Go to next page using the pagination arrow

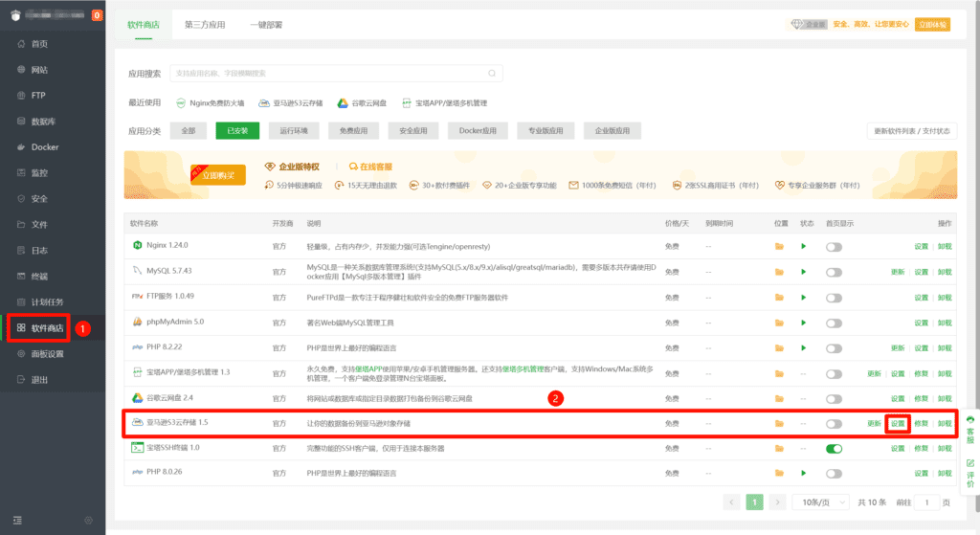click(777, 502)
